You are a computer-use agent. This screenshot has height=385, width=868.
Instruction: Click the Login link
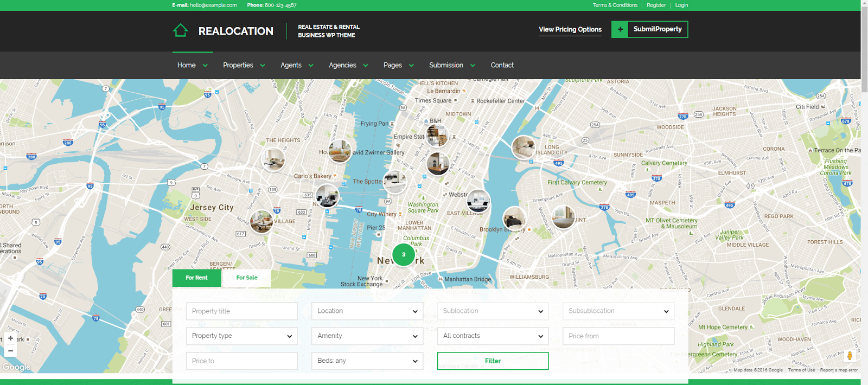[x=681, y=5]
